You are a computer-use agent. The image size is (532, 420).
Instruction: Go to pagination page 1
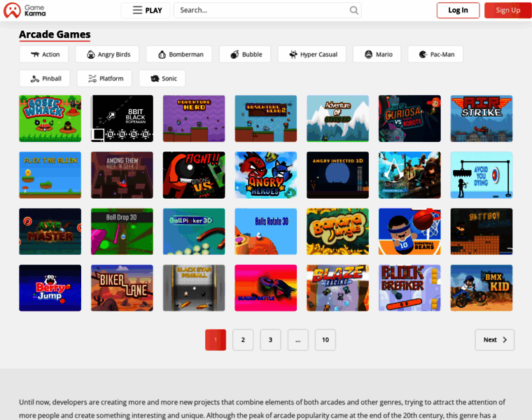216,339
